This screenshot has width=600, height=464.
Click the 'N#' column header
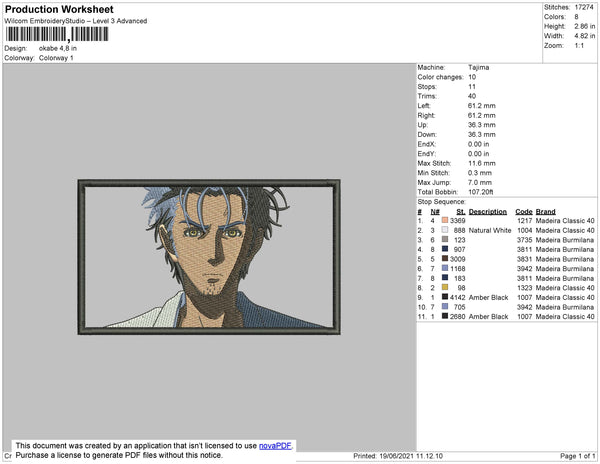click(435, 212)
